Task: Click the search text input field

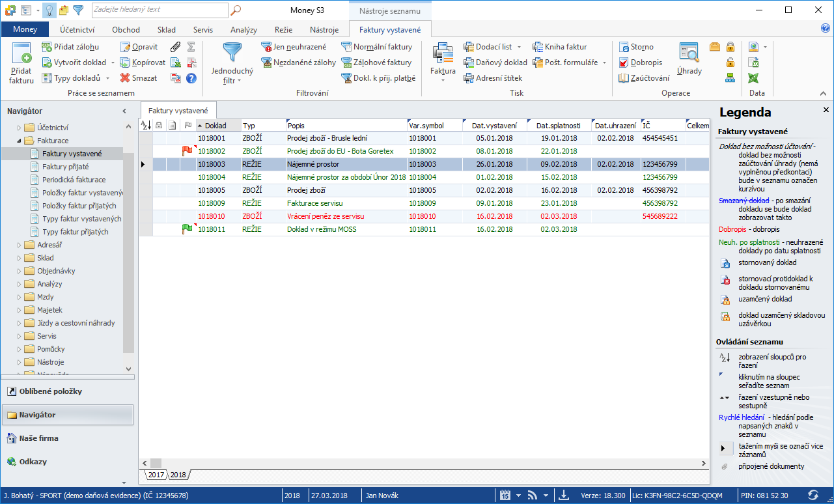Action: pos(160,10)
